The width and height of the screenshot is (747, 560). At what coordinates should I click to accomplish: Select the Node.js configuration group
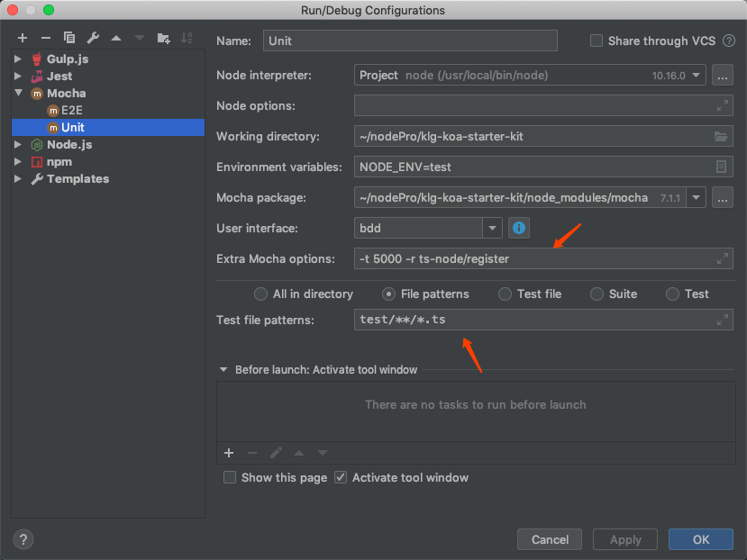pos(68,144)
